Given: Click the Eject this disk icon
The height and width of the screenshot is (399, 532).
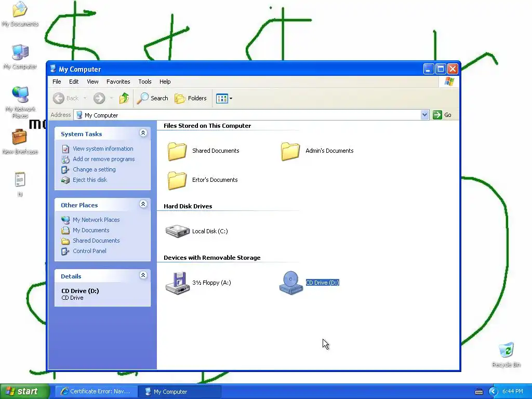Looking at the screenshot, I should pos(65,180).
